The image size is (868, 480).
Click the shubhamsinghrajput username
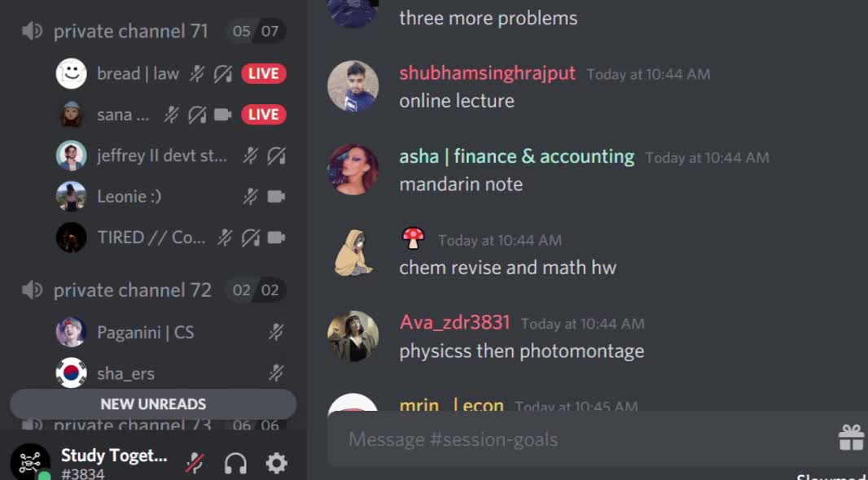click(487, 73)
